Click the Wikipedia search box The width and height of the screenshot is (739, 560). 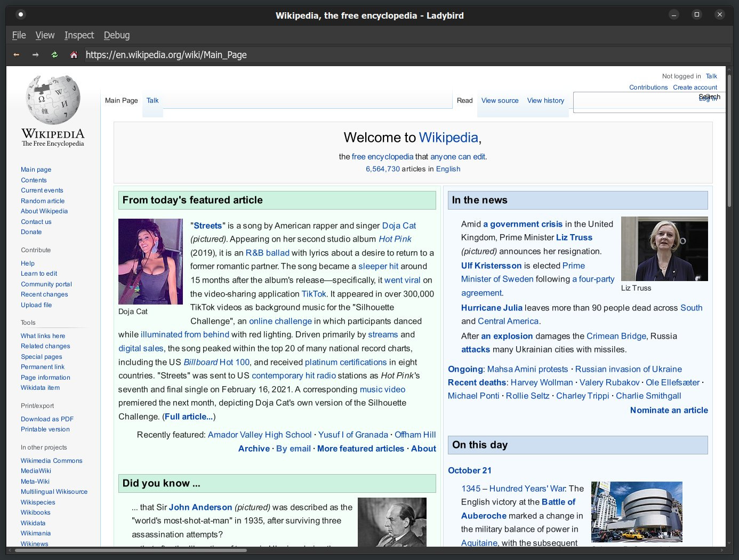pyautogui.click(x=649, y=102)
